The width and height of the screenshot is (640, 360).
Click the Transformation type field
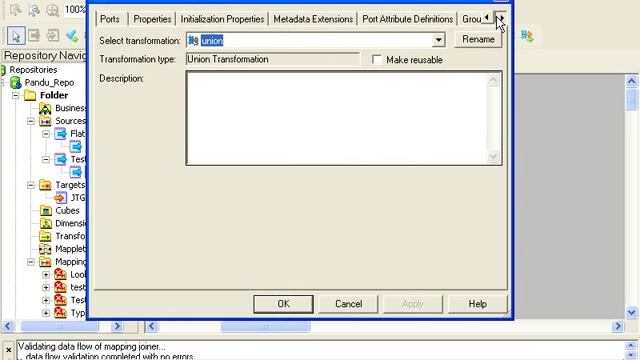click(x=273, y=60)
